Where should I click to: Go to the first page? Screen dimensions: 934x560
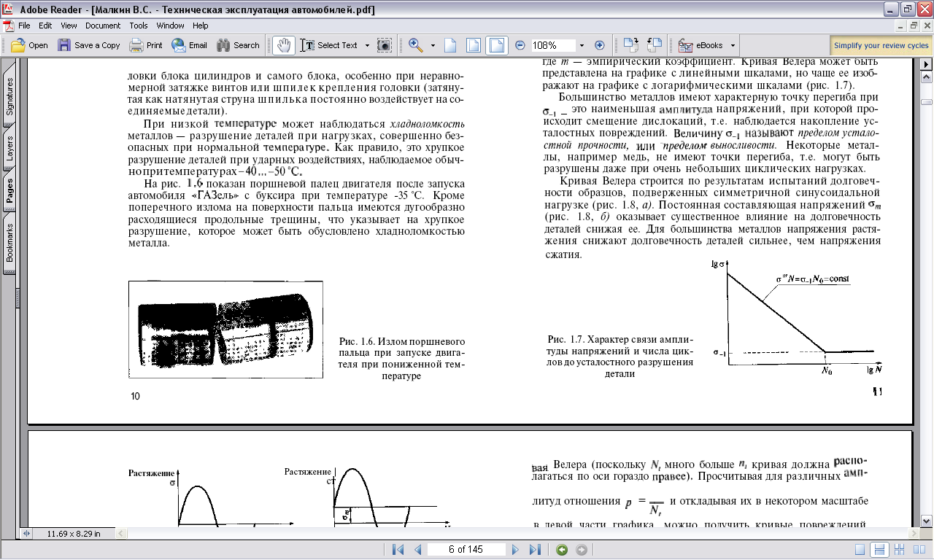click(x=398, y=549)
